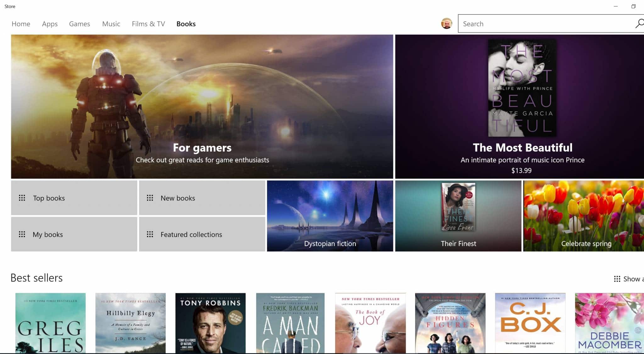This screenshot has width=644, height=354.
Task: Open the New books tile
Action: 202,198
